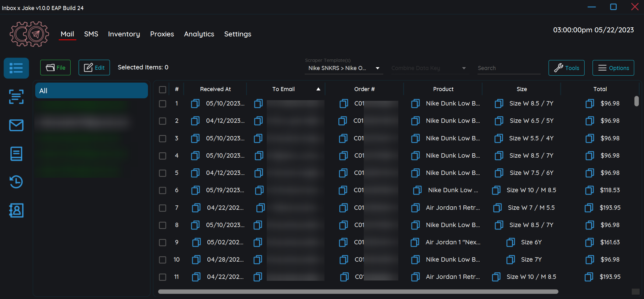Image resolution: width=644 pixels, height=299 pixels.
Task: Open the contacts address book sidebar icon
Action: point(16,210)
